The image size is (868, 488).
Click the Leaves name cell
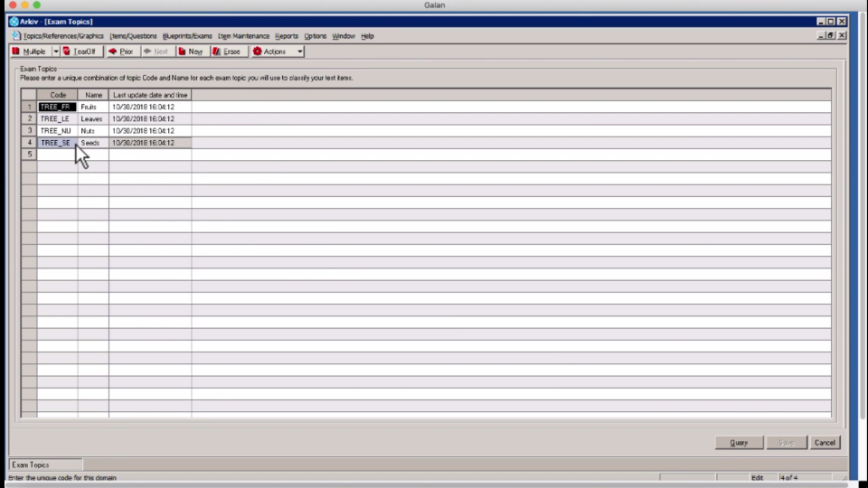pyautogui.click(x=92, y=119)
